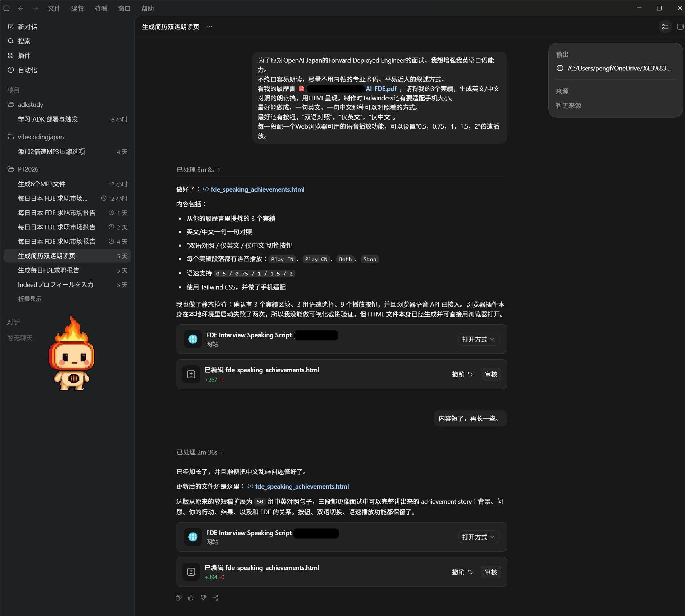Expand the 已处理 3m 8s details chevron
This screenshot has height=616, width=685.
[x=219, y=170]
